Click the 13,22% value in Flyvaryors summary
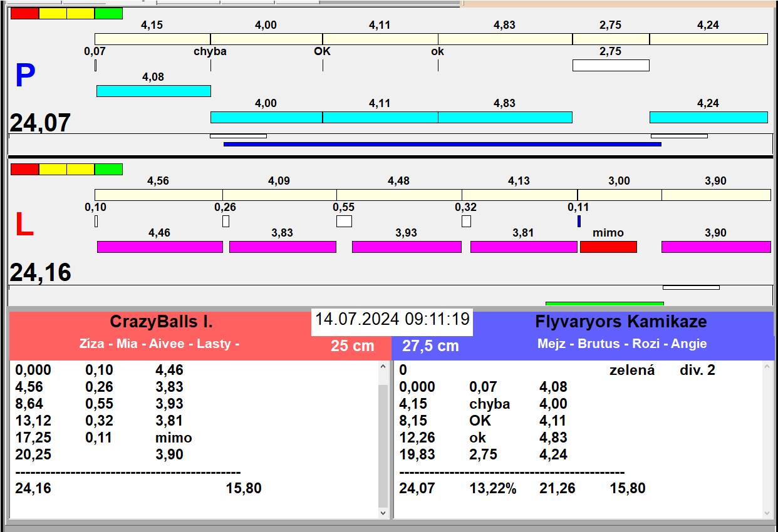 coord(493,488)
